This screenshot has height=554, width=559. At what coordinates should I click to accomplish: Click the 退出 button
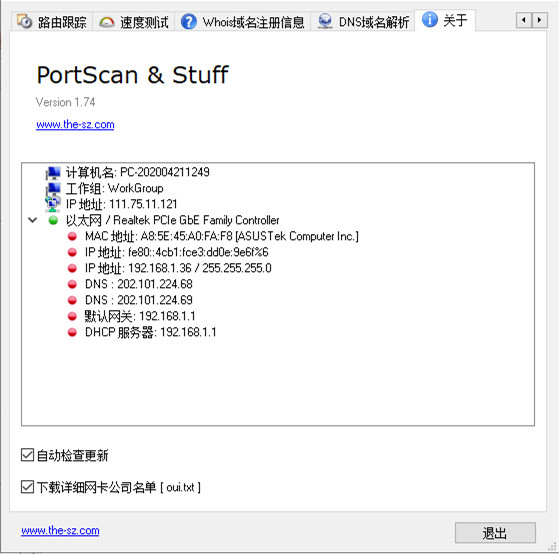[495, 533]
